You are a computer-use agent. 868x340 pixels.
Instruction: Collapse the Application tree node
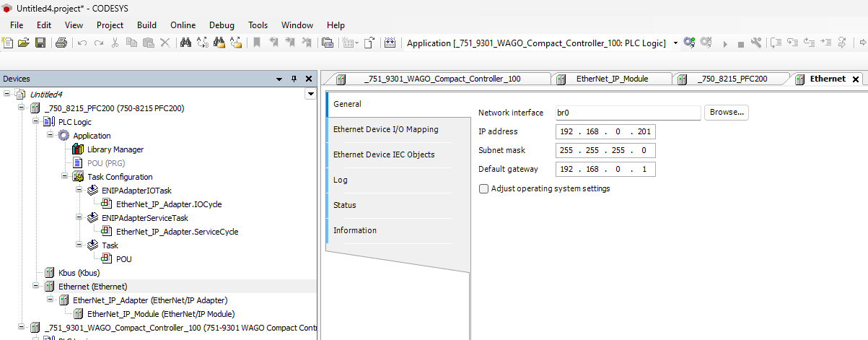[51, 136]
